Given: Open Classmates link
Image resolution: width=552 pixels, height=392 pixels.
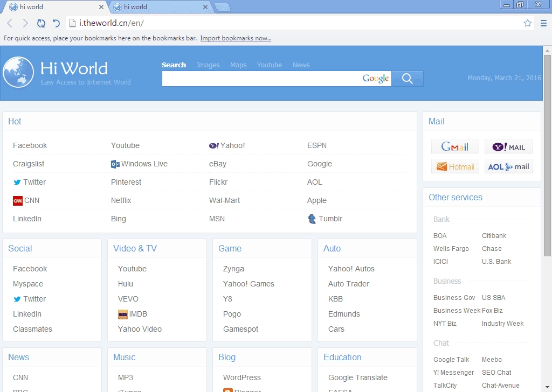Looking at the screenshot, I should click(32, 329).
